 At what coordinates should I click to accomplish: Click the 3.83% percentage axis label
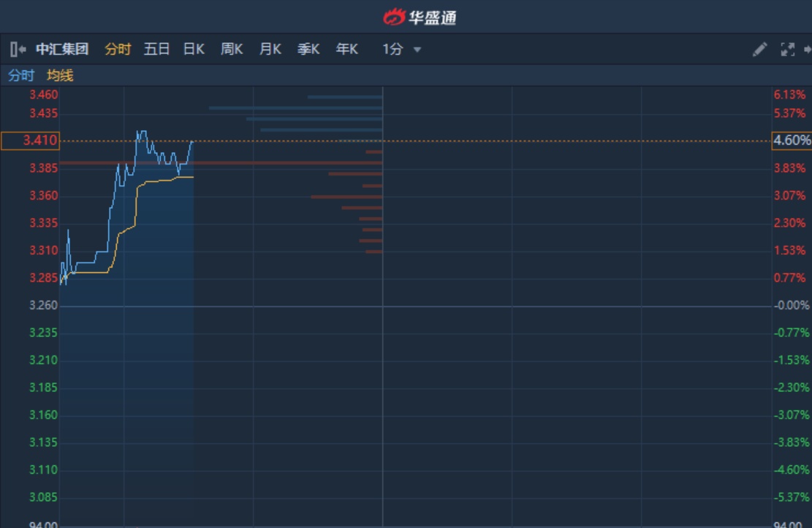[790, 168]
